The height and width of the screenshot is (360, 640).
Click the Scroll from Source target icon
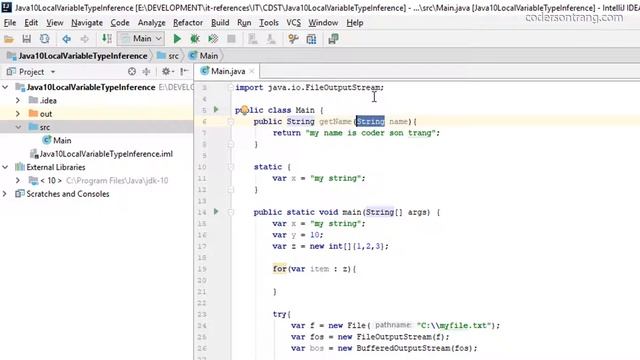[132, 72]
